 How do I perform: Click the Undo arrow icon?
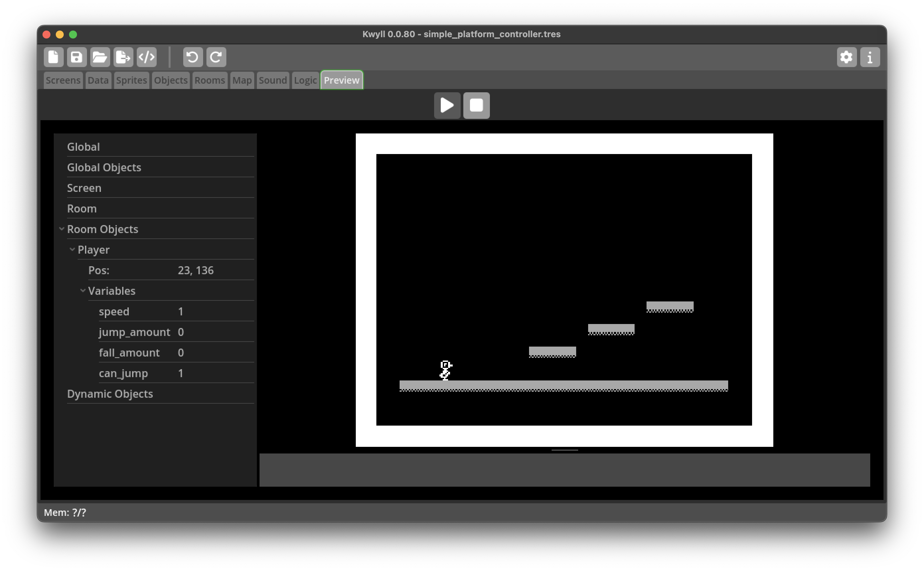tap(193, 57)
